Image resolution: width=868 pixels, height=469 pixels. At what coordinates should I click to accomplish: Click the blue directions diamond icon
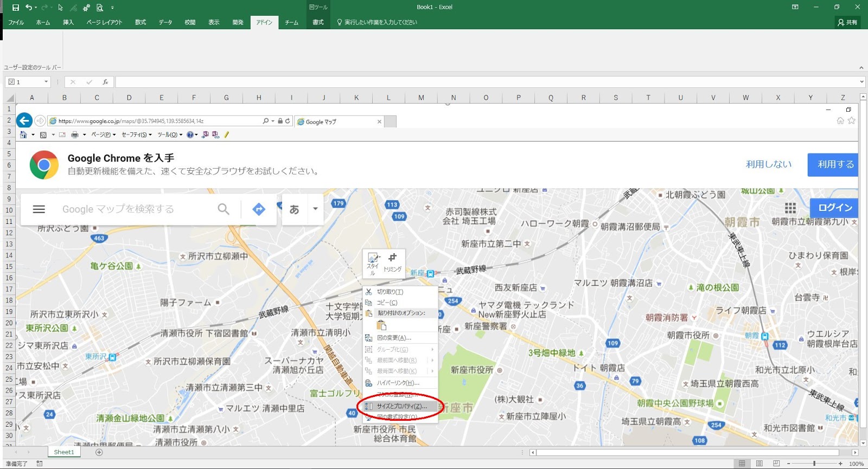click(259, 209)
